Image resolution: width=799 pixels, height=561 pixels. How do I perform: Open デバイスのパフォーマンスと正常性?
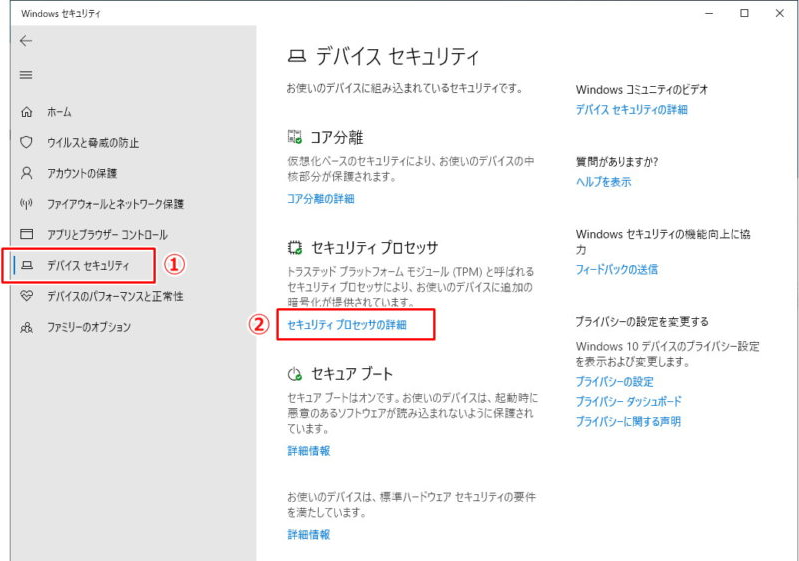[x=115, y=296]
